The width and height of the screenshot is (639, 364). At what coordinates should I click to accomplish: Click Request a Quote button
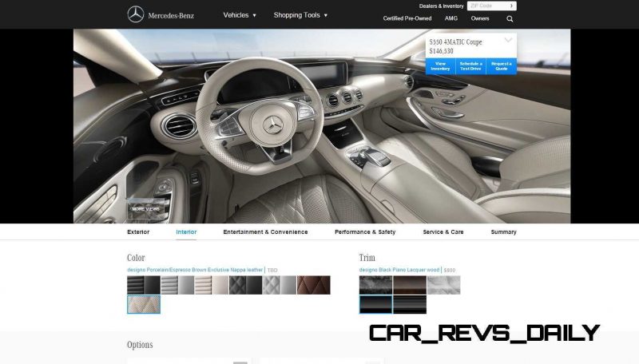click(x=502, y=66)
